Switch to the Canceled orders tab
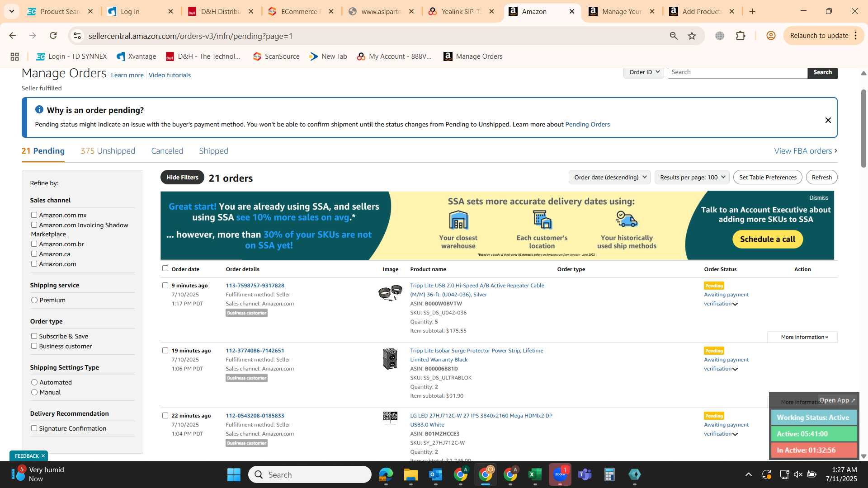Screen dimensions: 868x488 [x=167, y=151]
